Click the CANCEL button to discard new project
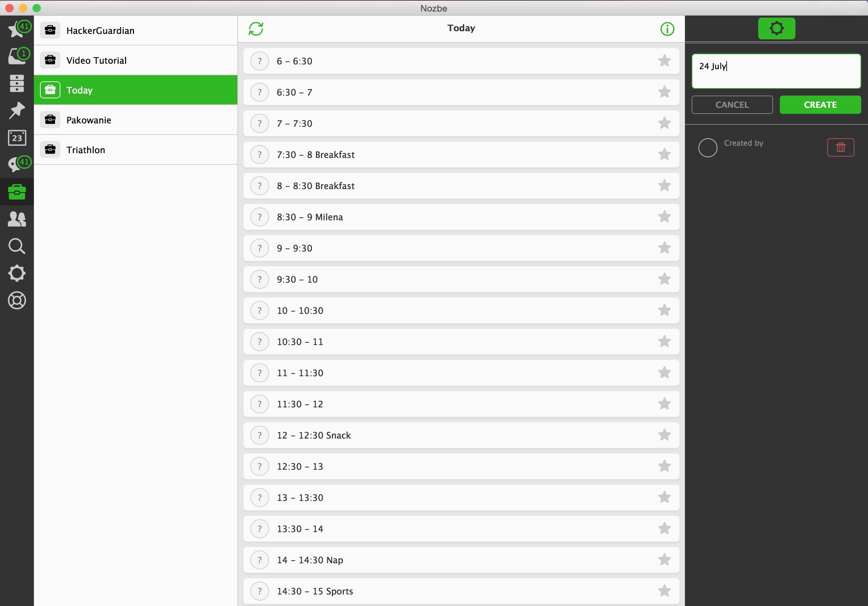 733,104
